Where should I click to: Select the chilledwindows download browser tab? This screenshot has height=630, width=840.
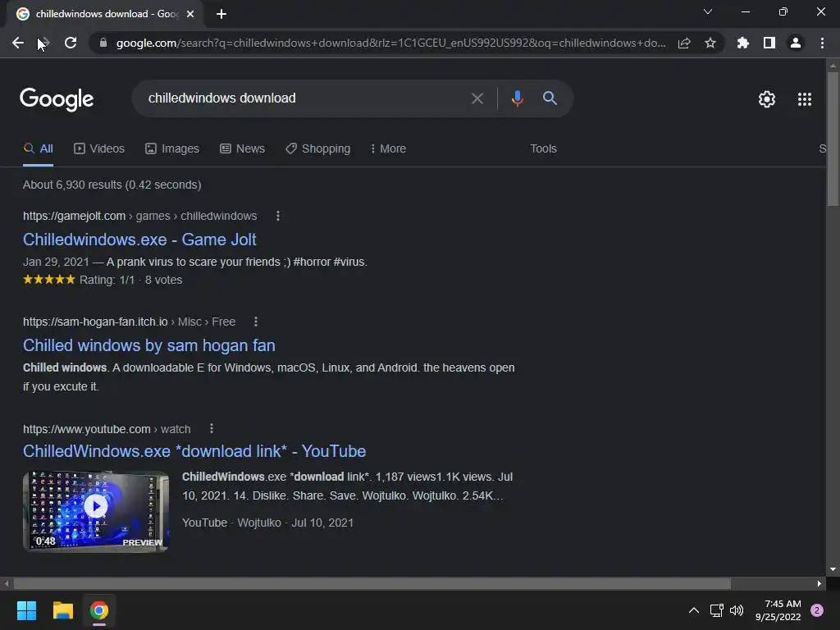click(x=105, y=14)
